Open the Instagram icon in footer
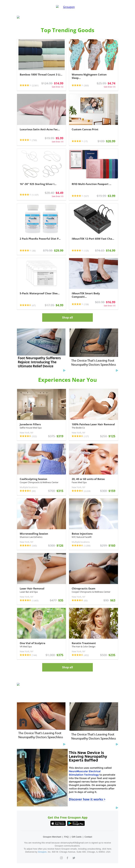135x868 pixels. (x=61, y=858)
